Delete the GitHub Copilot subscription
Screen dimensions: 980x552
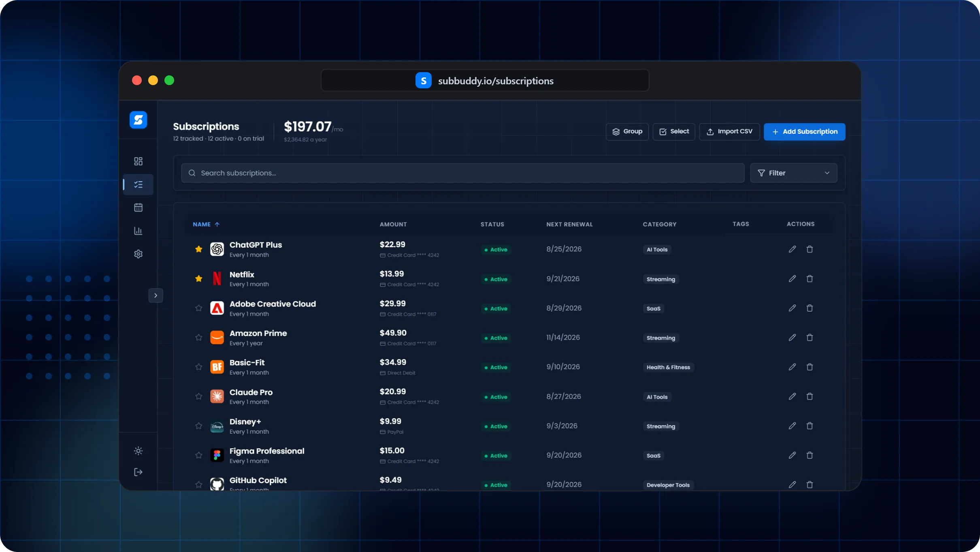click(x=810, y=484)
